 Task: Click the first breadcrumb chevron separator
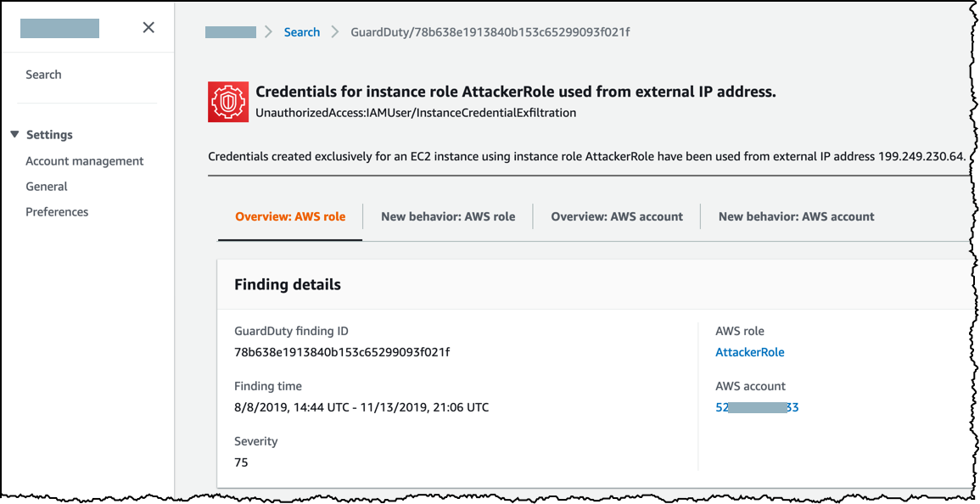click(269, 32)
